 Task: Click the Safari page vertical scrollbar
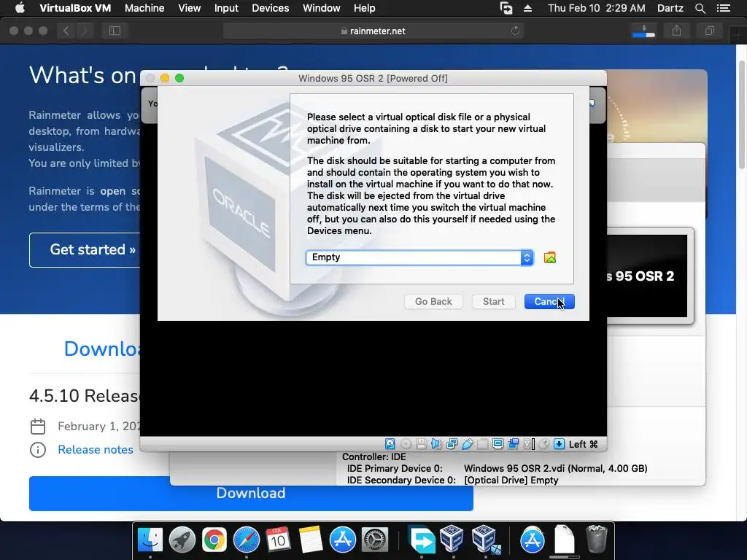742,114
